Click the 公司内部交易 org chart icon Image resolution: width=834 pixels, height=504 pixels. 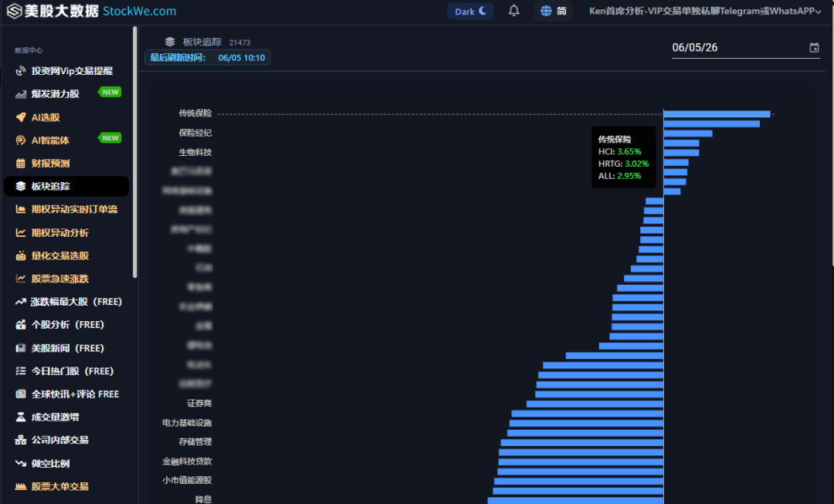[21, 440]
